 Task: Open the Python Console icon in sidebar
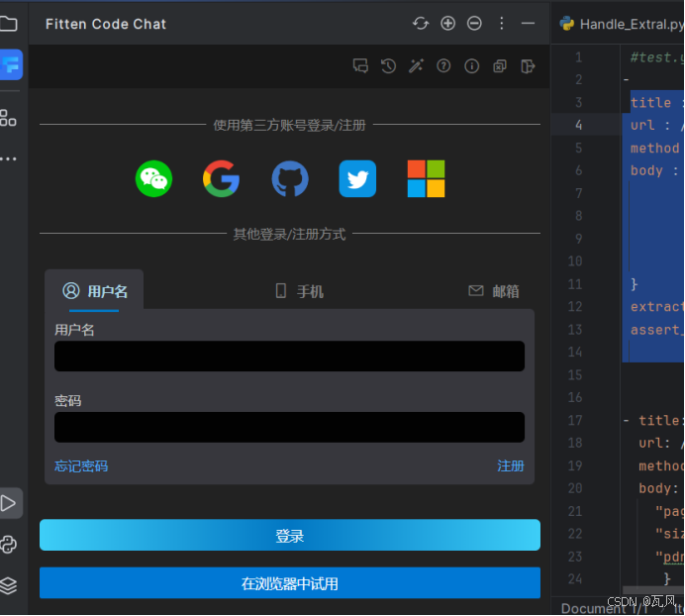8,545
